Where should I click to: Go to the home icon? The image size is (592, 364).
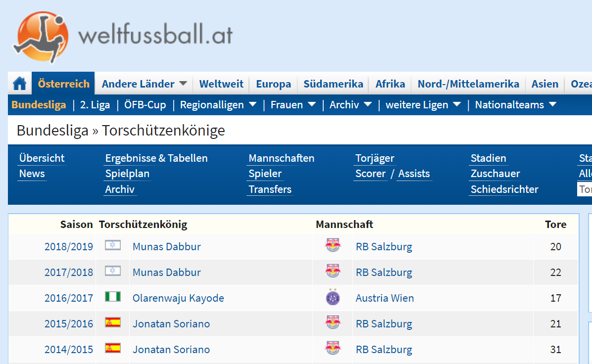(20, 84)
